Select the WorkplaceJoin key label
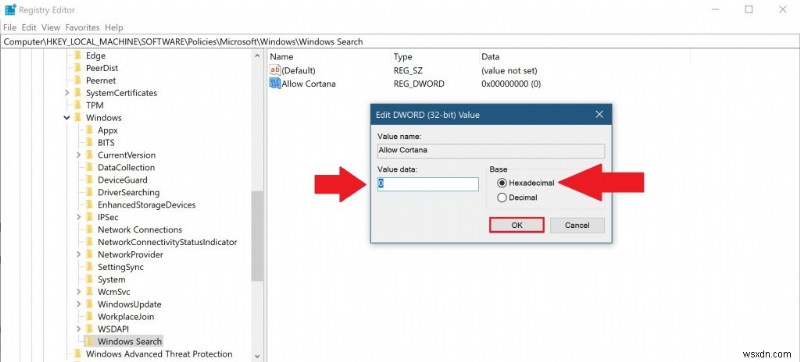 pos(126,317)
